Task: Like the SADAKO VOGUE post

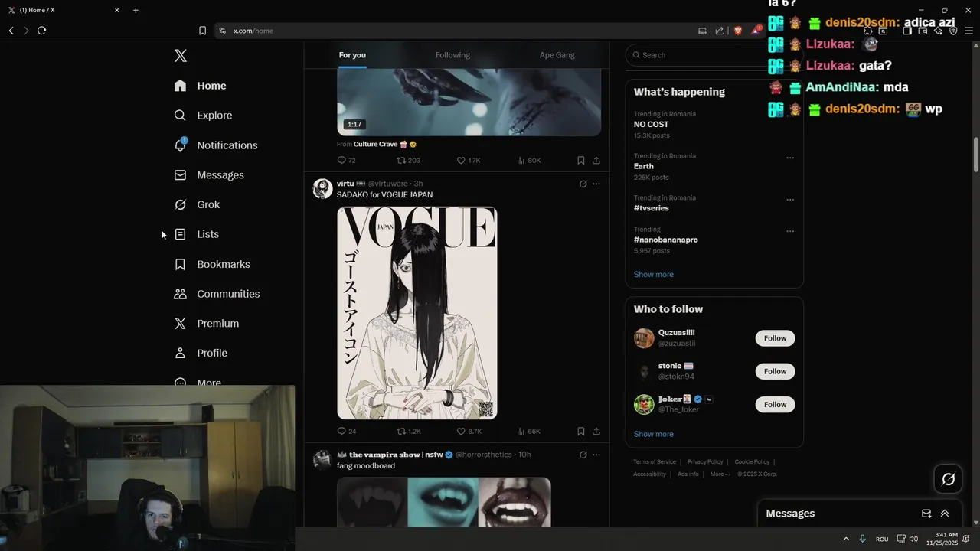Action: point(469,432)
